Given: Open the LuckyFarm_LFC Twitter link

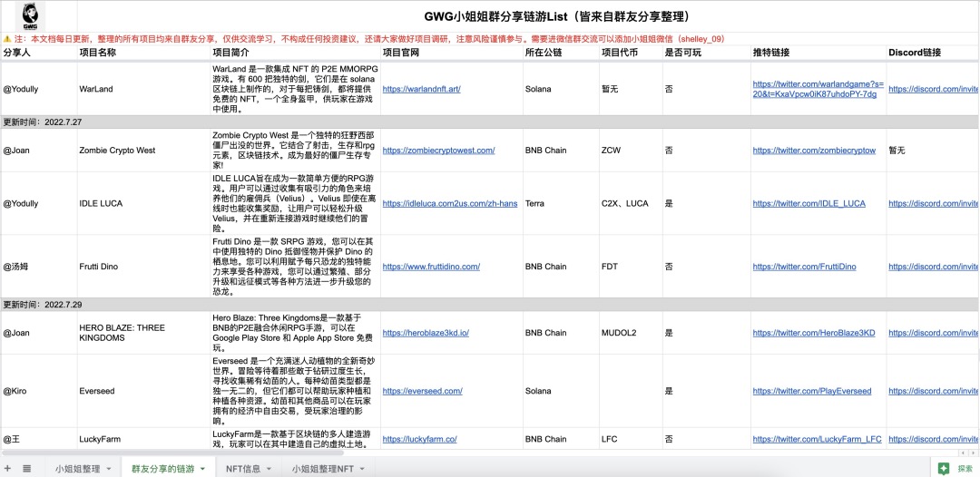Looking at the screenshot, I should pos(817,439).
